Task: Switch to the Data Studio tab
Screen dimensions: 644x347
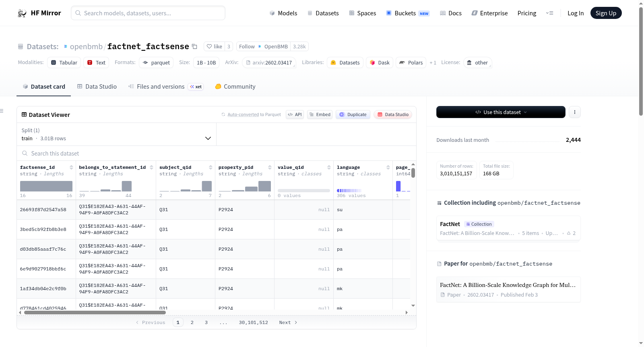Action: click(x=97, y=87)
